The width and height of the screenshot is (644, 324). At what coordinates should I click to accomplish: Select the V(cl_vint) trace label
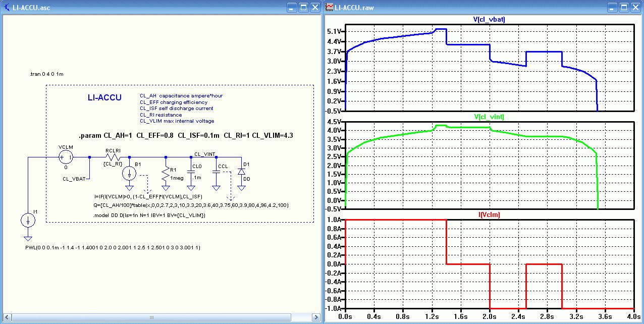point(489,117)
